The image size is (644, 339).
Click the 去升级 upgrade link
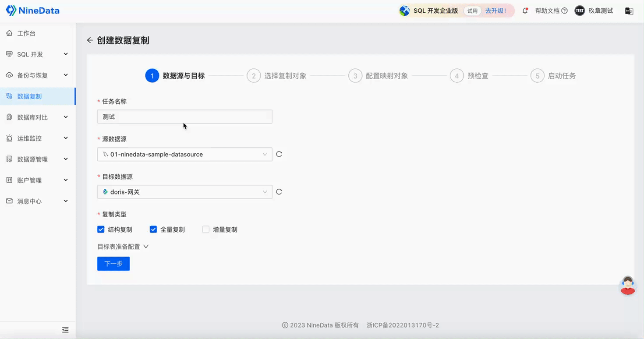pyautogui.click(x=496, y=11)
